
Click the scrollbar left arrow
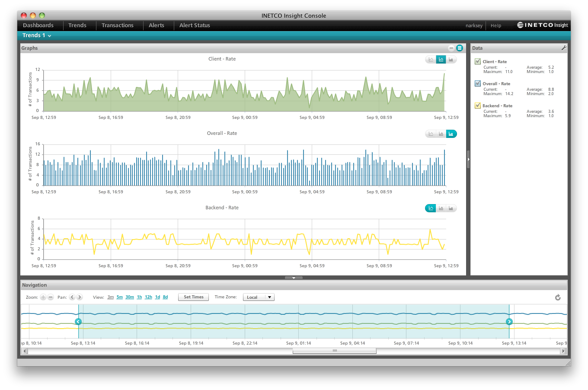point(24,351)
